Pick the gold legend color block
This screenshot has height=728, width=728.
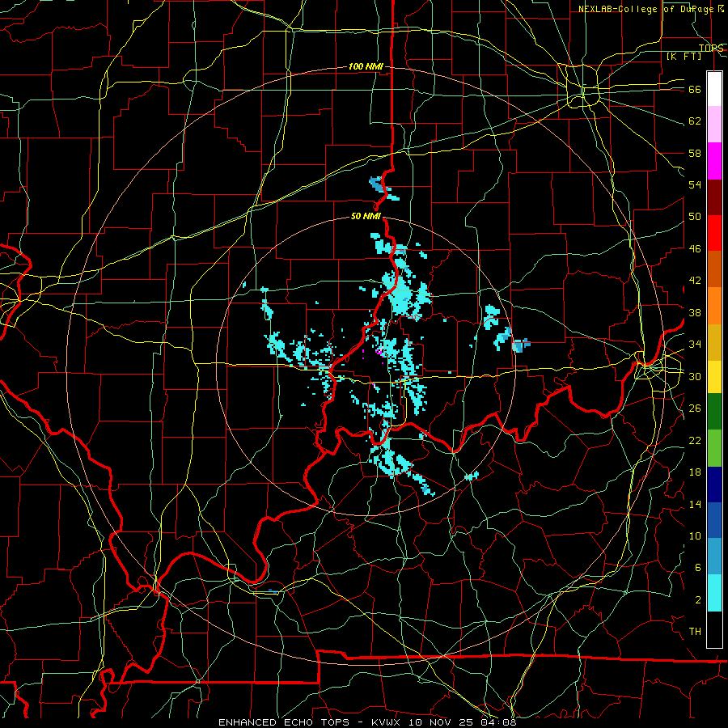click(x=714, y=341)
